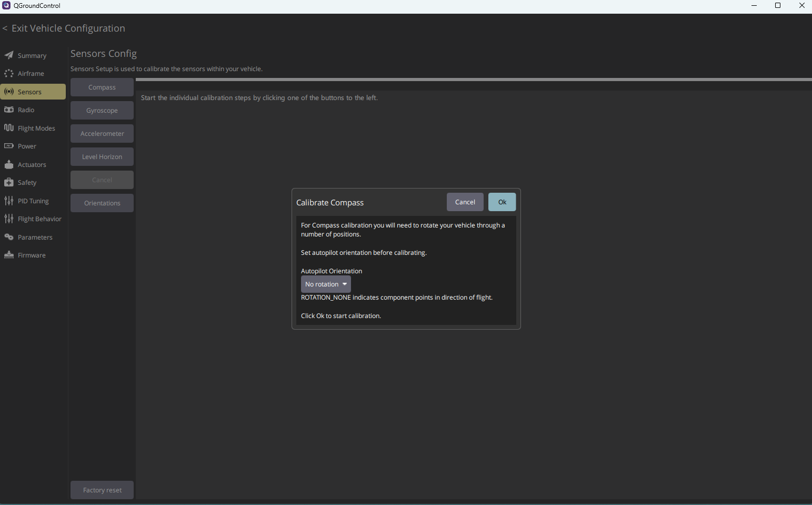Click the Power battery icon

click(9, 146)
